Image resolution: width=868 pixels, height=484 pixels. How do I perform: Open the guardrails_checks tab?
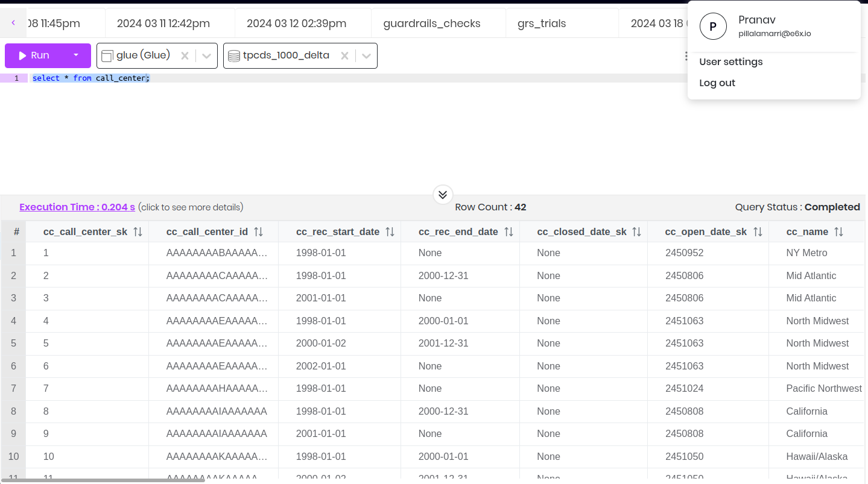click(x=432, y=24)
